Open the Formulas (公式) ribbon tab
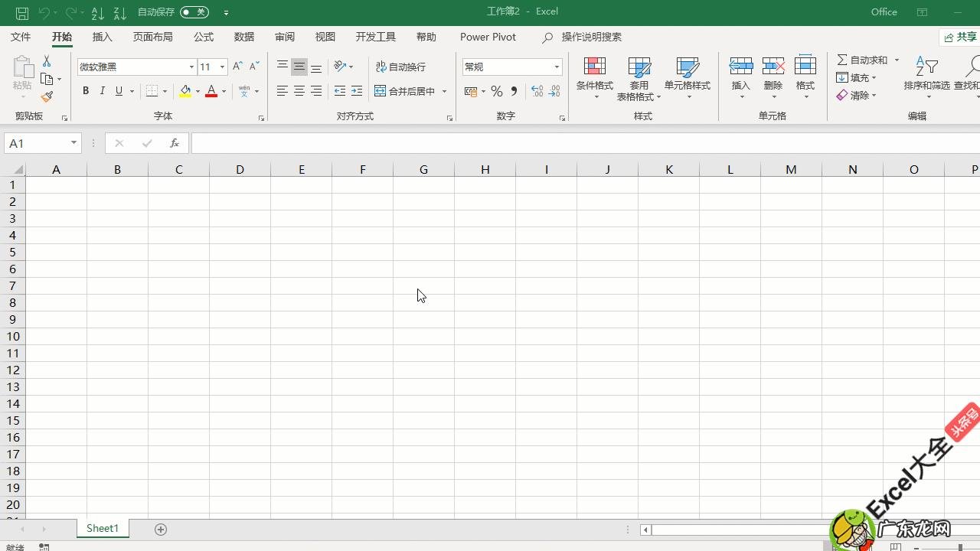980x551 pixels. click(x=204, y=37)
